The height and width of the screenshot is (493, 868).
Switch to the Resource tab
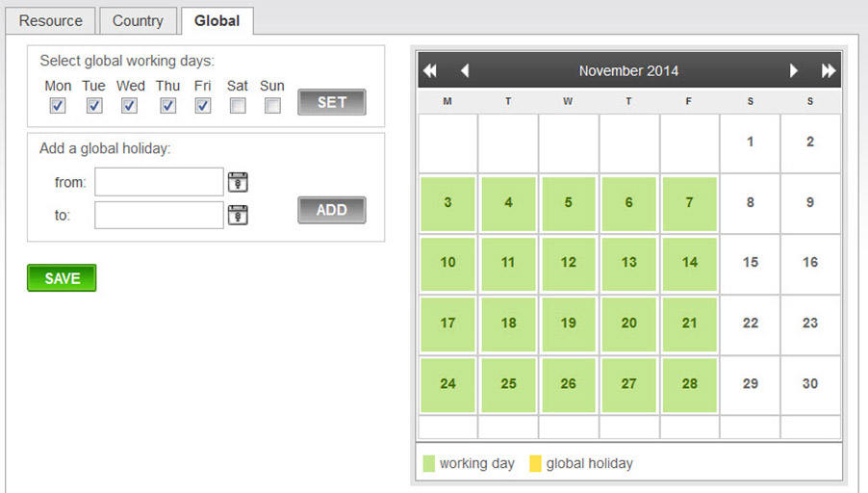[x=50, y=21]
